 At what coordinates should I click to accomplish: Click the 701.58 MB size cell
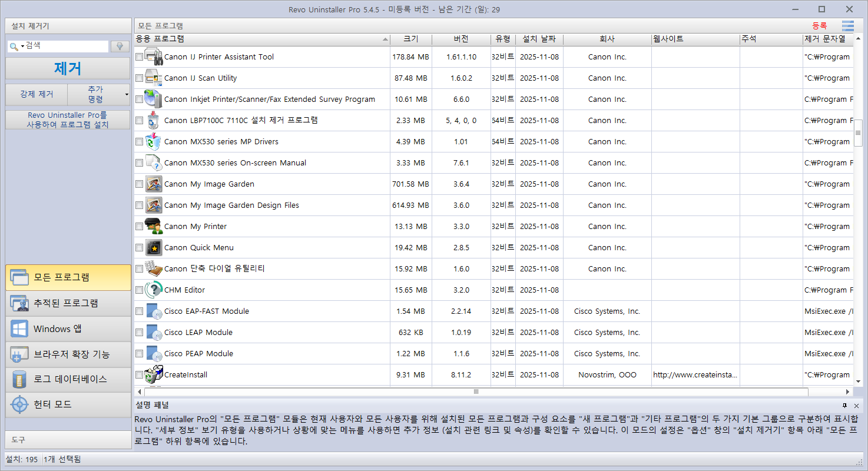410,184
